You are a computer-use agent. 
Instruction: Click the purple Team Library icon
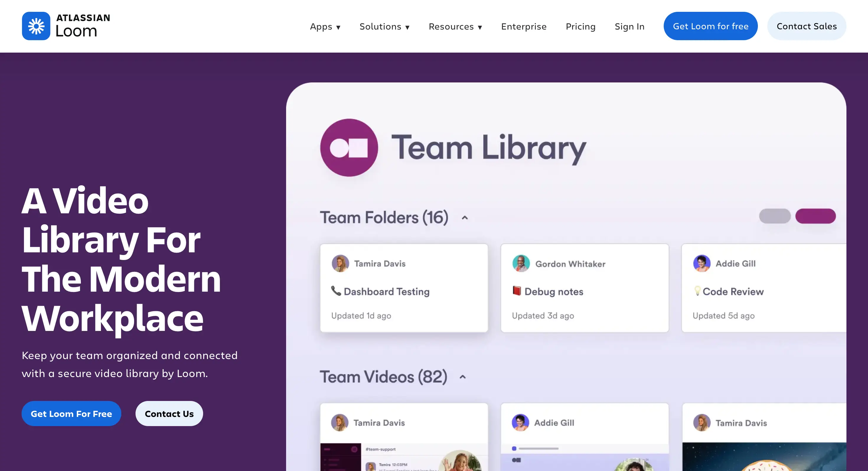(x=349, y=148)
